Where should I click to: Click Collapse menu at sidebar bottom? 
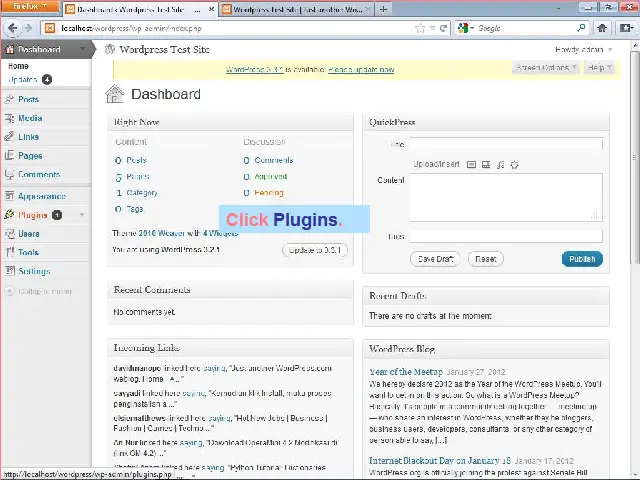coord(39,291)
